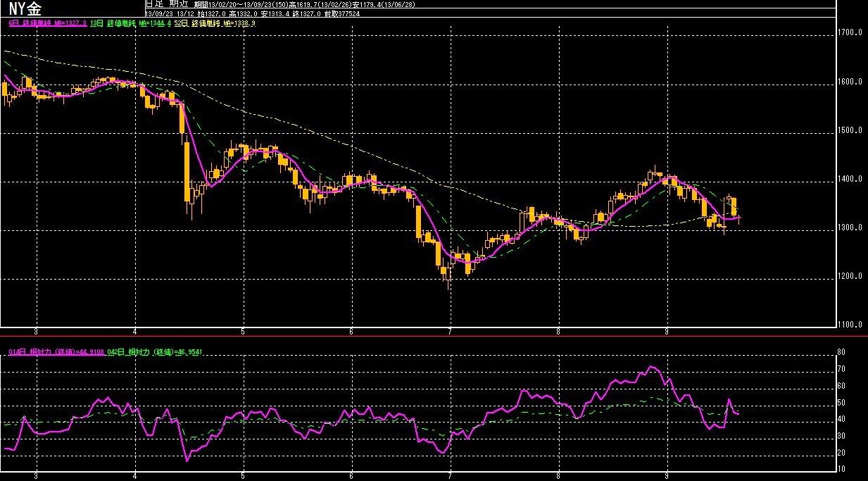This screenshot has width=868, height=481.
Task: Click month 3 label under price chart
Action: click(35, 330)
